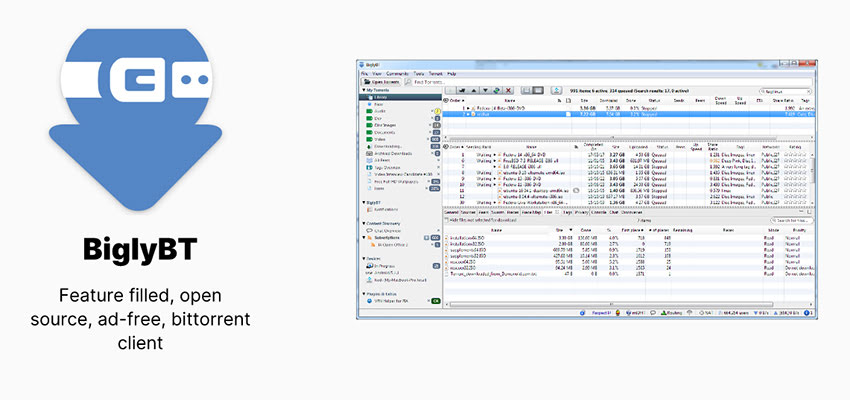Screen dimensions: 850x400
Task: Click the red X remove torrent icon
Action: [508, 91]
